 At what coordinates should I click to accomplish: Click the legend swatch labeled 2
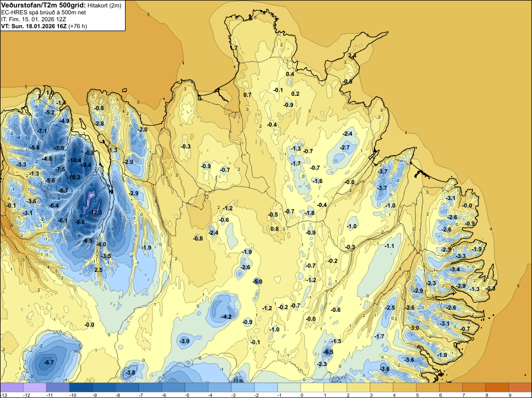(358, 387)
